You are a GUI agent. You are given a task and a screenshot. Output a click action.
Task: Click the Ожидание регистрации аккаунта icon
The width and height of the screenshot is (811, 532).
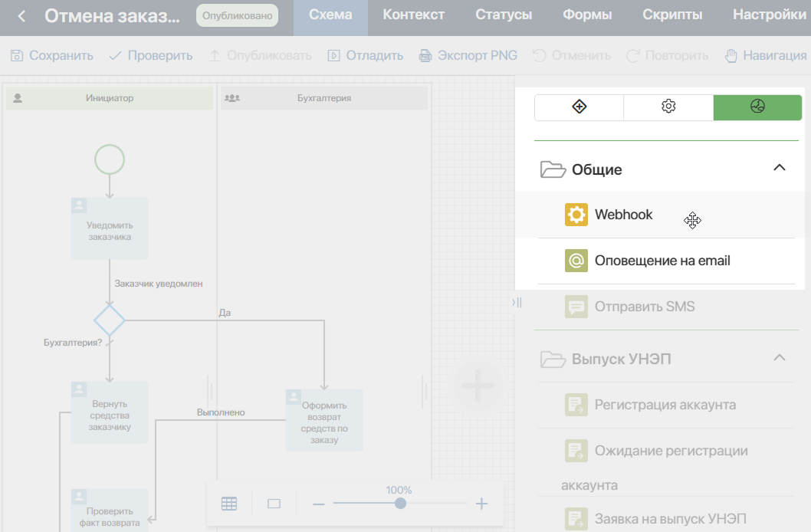(576, 451)
